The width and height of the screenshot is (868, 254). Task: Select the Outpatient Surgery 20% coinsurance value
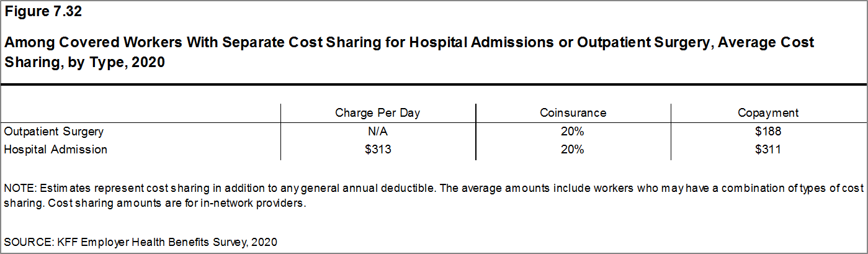coord(573,132)
